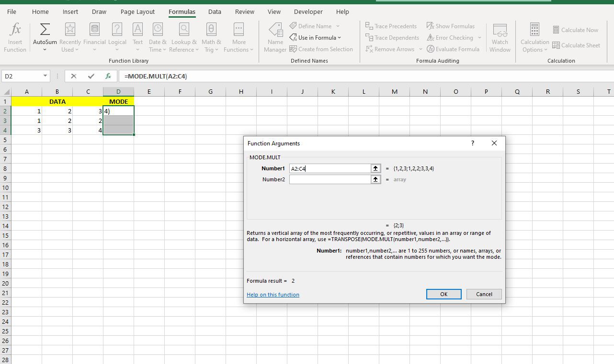
Task: Expand the Define Name dropdown arrow
Action: [338, 26]
